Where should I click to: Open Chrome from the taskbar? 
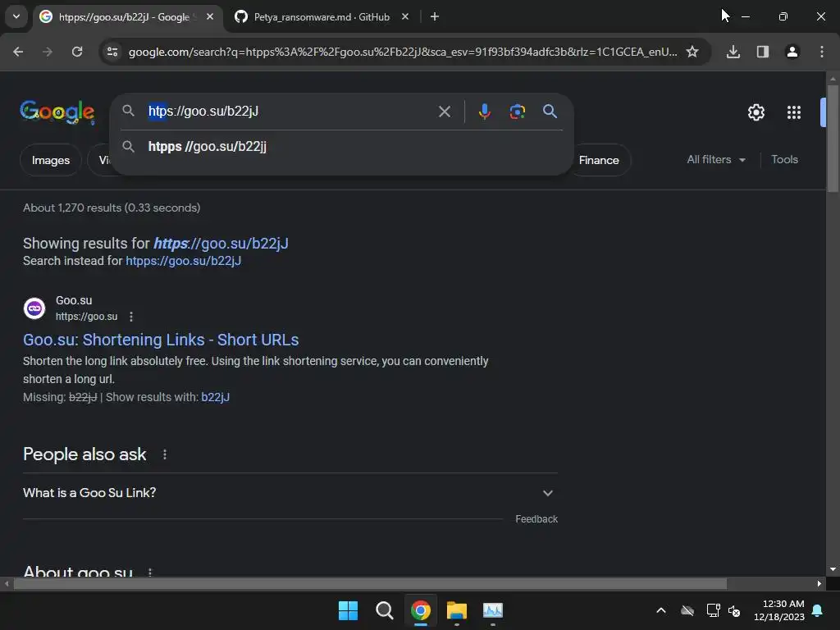click(421, 610)
